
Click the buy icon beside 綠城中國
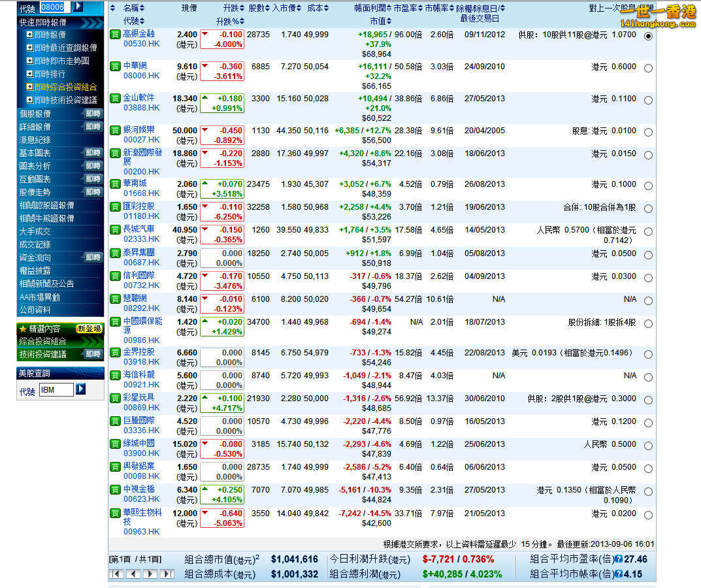116,444
